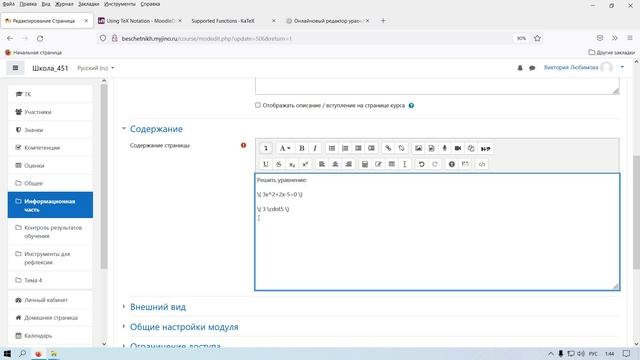Expand the Общие настройки модуля section
Image resolution: width=640 pixels, height=360 pixels.
pos(184,327)
